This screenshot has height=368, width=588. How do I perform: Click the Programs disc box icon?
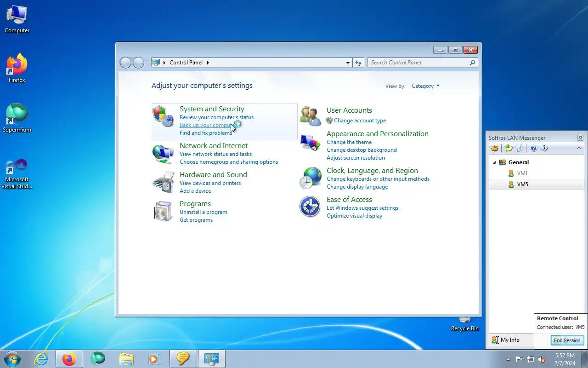pyautogui.click(x=163, y=211)
